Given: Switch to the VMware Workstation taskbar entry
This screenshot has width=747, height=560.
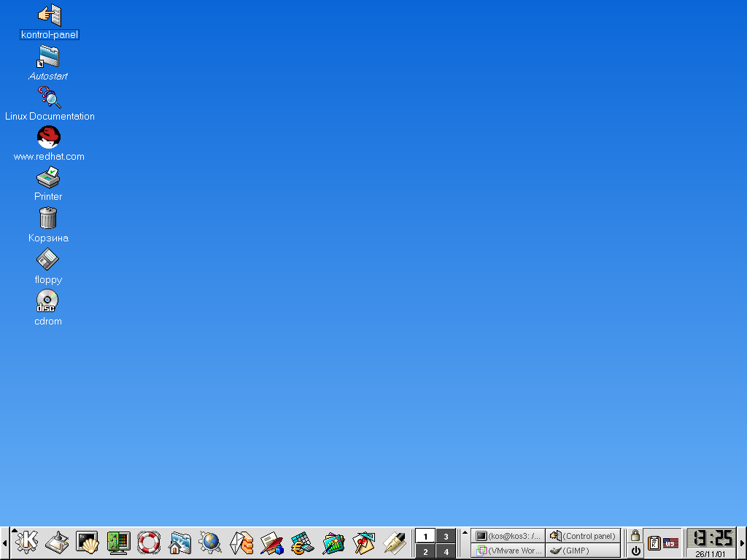Looking at the screenshot, I should [508, 551].
